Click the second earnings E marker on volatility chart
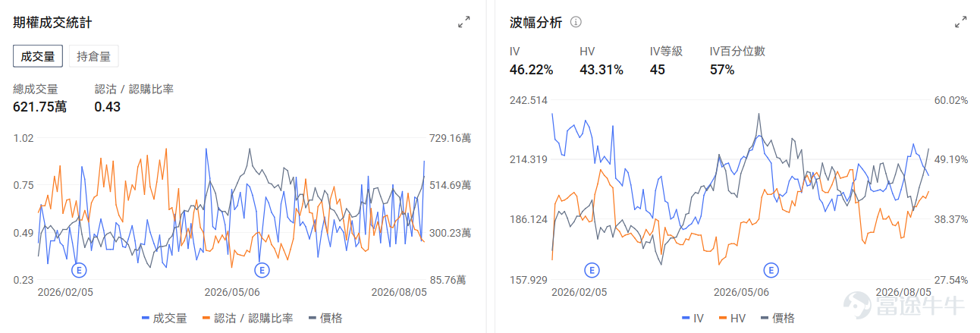The image size is (980, 333). [x=771, y=269]
